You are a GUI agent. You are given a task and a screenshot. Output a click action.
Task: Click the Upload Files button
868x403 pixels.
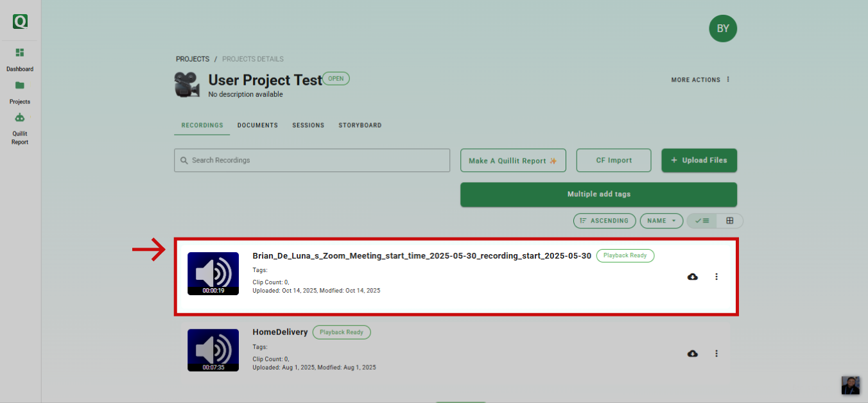[699, 160]
